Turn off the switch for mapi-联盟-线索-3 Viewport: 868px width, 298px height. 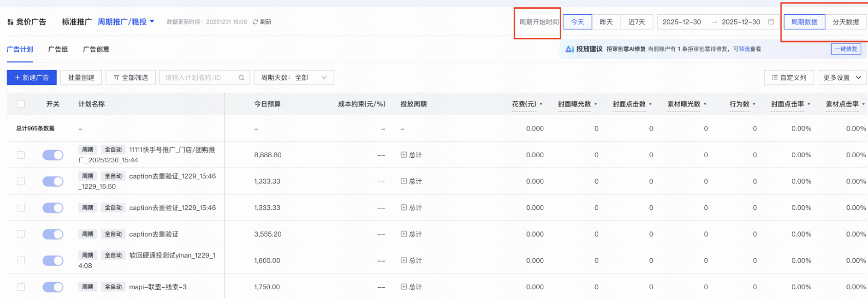point(53,287)
